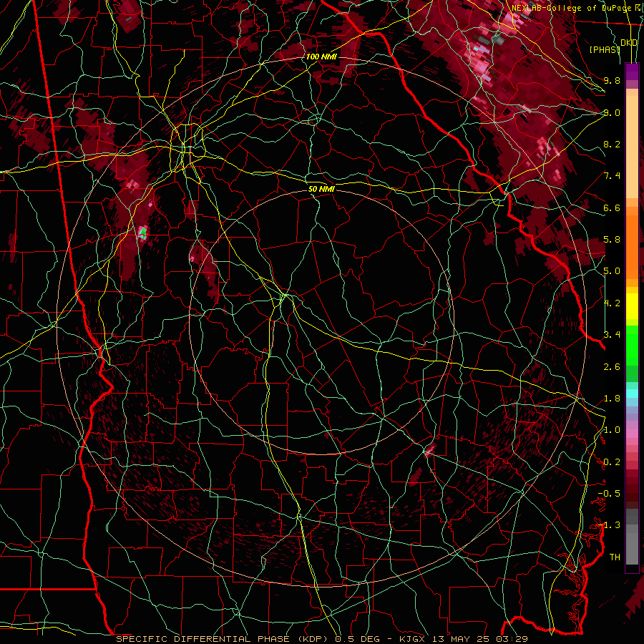Click the 50 NMI range ring label
644x644 pixels.
[321, 189]
